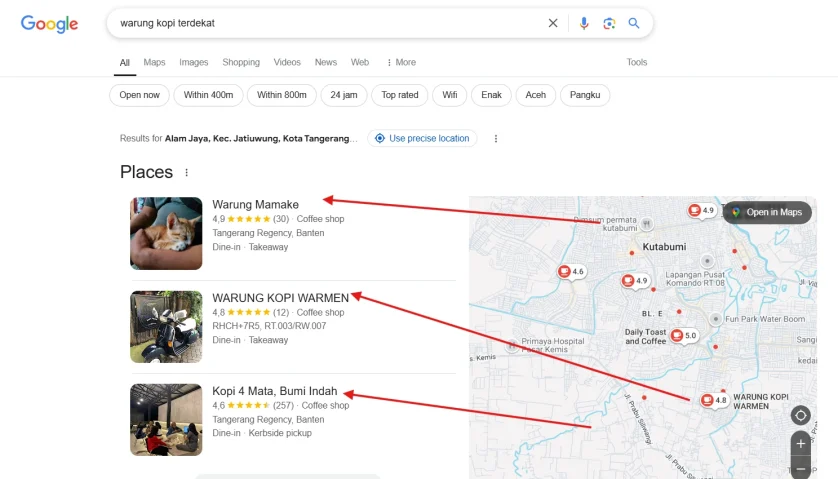838x479 pixels.
Task: Open Google Lens image search
Action: tap(609, 23)
